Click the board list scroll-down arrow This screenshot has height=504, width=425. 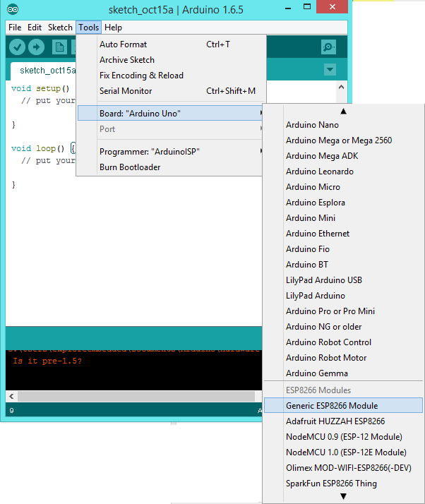click(x=343, y=496)
